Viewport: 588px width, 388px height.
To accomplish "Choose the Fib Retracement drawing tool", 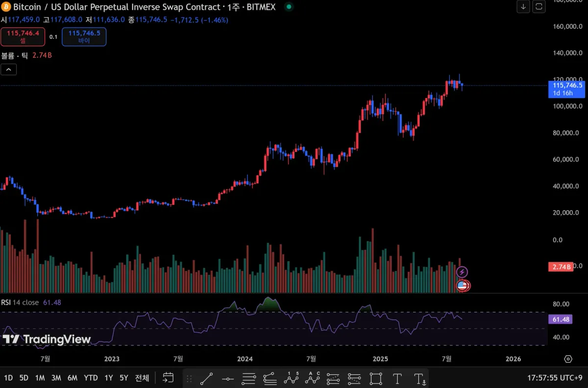I will click(x=249, y=378).
